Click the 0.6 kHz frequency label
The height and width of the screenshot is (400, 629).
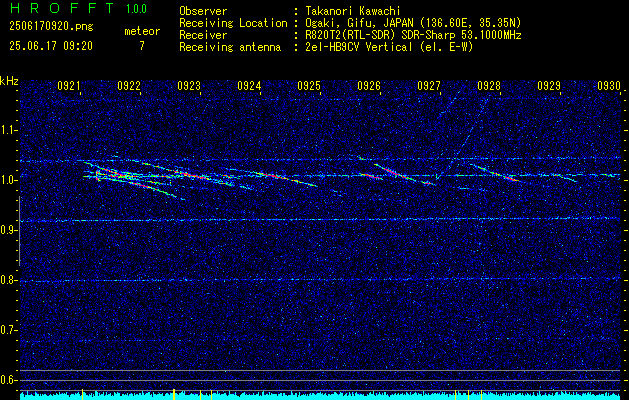point(8,380)
